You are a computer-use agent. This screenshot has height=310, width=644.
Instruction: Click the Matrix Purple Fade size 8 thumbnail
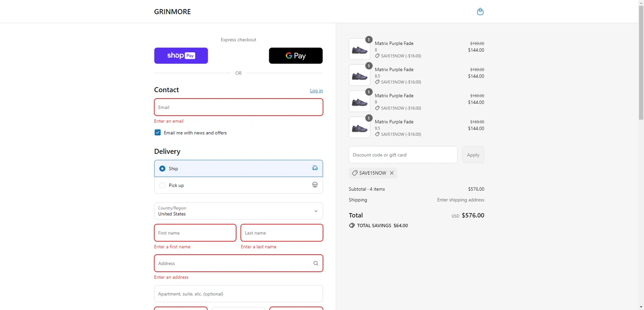coord(359,49)
